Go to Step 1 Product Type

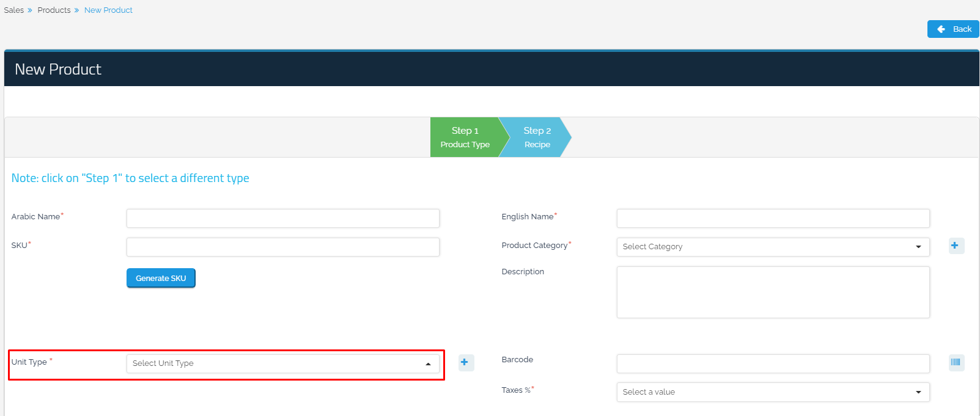(465, 137)
